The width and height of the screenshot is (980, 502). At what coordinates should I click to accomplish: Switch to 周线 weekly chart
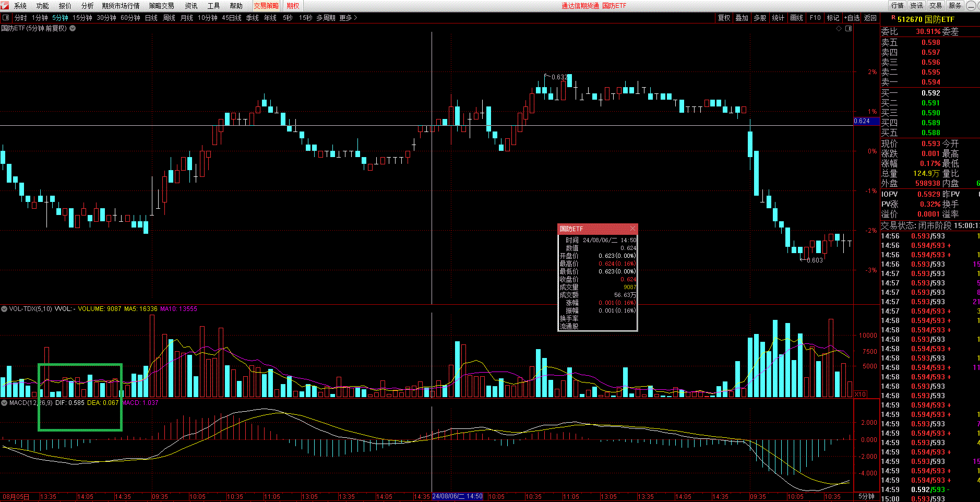click(x=169, y=18)
